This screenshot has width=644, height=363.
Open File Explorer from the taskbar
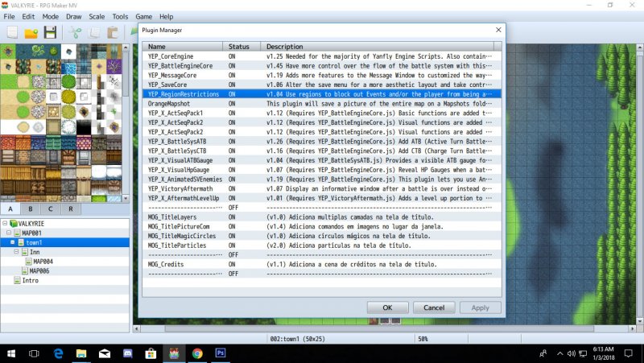click(x=81, y=353)
